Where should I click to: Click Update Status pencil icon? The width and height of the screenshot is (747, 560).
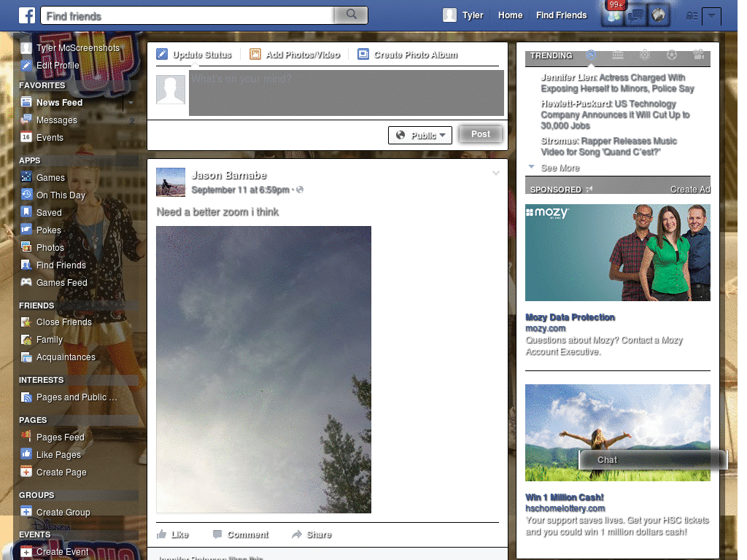click(x=162, y=54)
